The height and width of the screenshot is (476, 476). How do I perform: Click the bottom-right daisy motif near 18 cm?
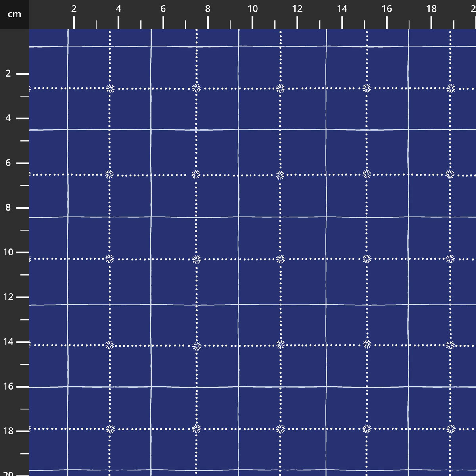pos(451,429)
